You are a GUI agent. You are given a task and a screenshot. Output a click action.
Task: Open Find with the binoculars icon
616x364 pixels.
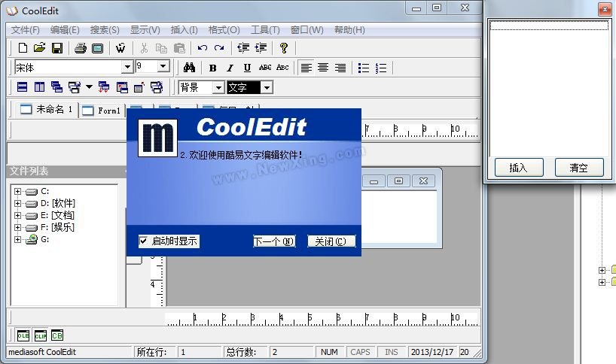coord(189,68)
